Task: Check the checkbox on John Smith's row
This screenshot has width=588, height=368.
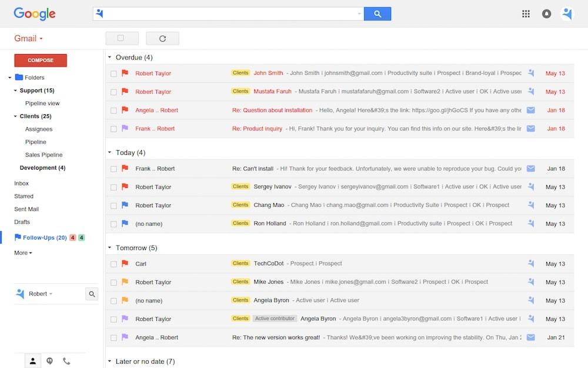Action: click(113, 73)
